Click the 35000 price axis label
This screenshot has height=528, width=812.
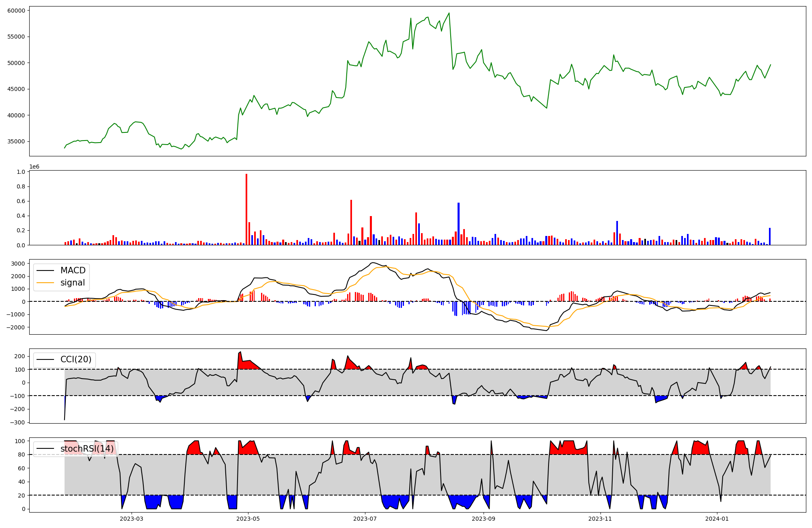click(x=16, y=142)
